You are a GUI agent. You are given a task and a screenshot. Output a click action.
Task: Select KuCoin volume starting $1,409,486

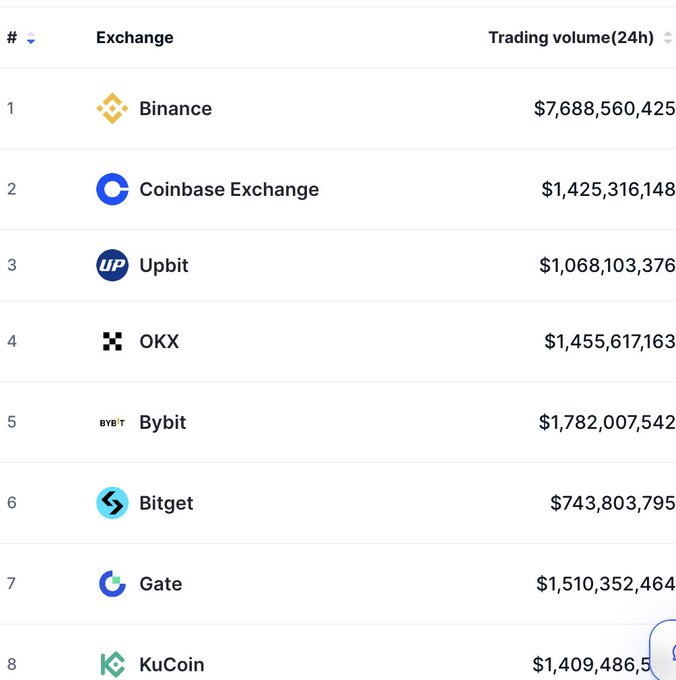point(591,664)
